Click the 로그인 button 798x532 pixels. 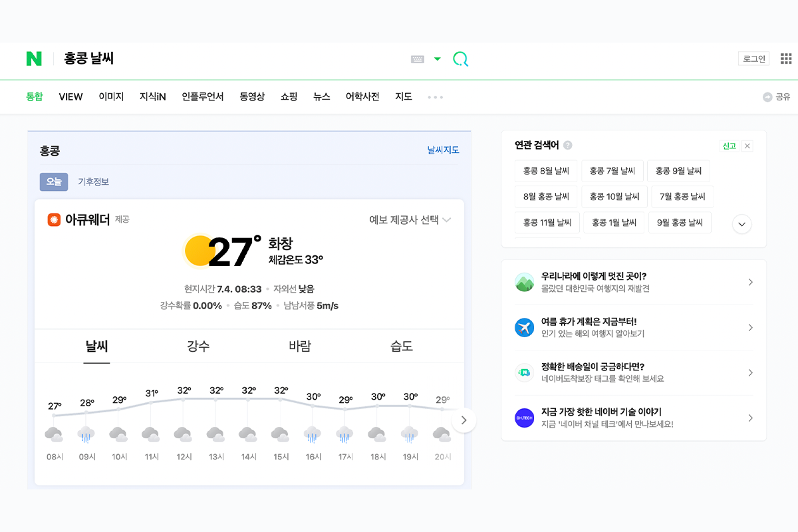753,58
